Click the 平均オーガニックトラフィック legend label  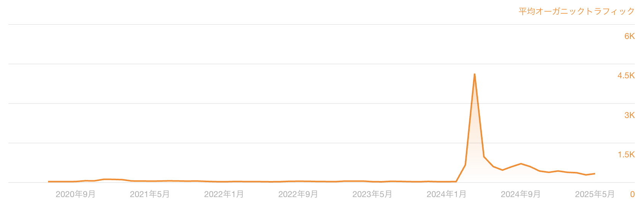(576, 11)
